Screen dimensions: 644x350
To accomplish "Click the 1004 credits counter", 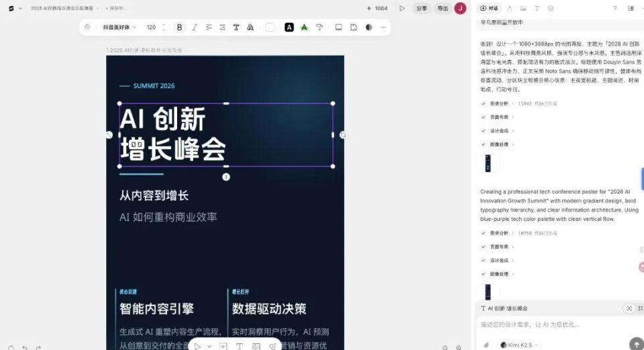I will pyautogui.click(x=378, y=8).
